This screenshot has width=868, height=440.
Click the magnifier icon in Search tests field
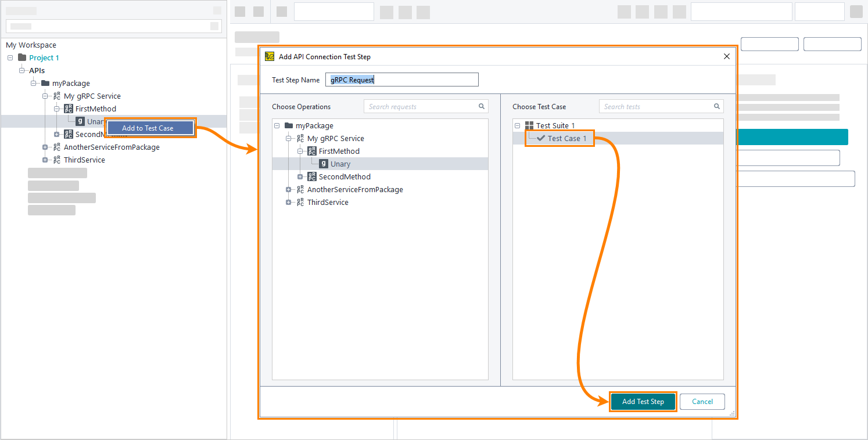click(716, 106)
